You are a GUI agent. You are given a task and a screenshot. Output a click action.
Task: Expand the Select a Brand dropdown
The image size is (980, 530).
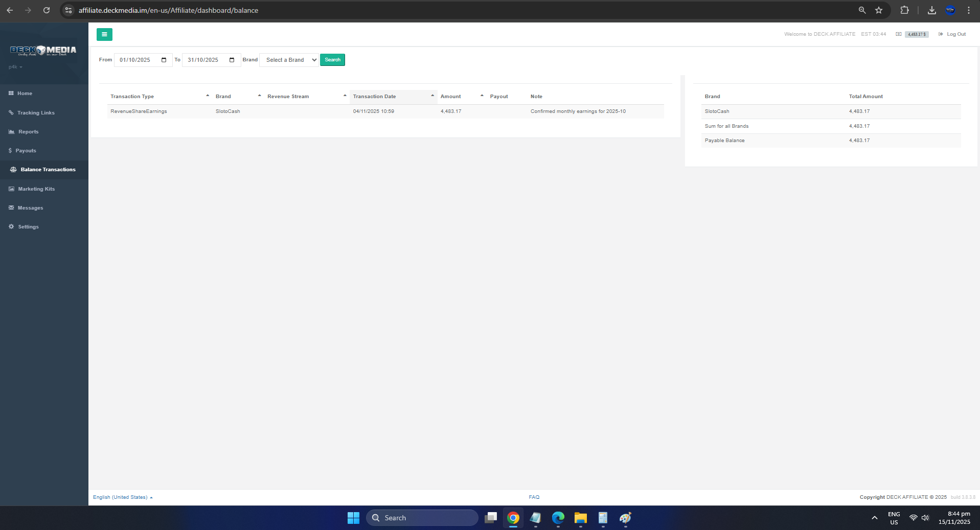[289, 60]
